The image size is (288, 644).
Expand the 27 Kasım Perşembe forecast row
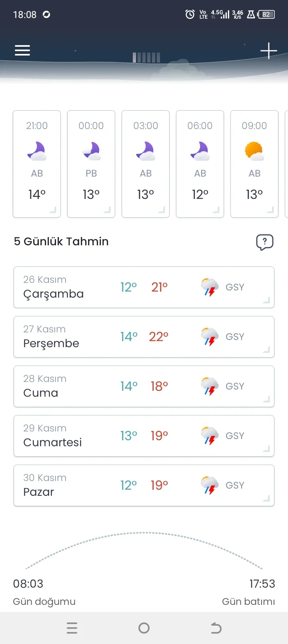(144, 337)
